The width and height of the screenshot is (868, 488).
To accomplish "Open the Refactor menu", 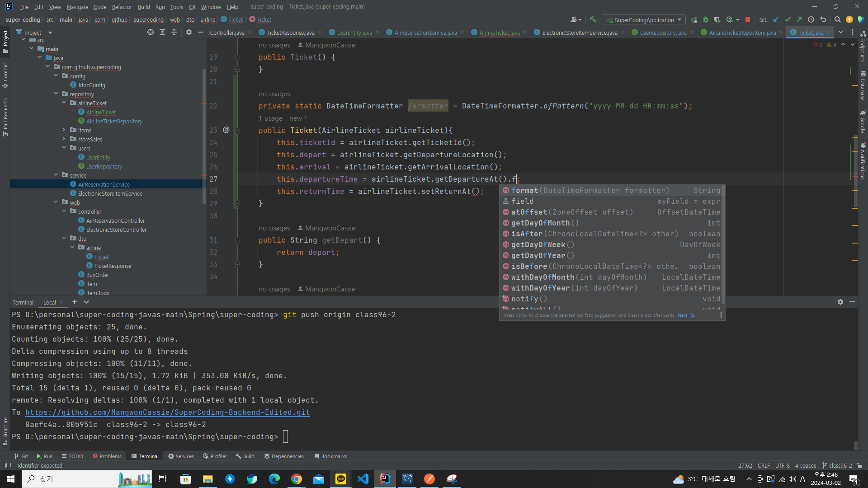I will pyautogui.click(x=122, y=7).
